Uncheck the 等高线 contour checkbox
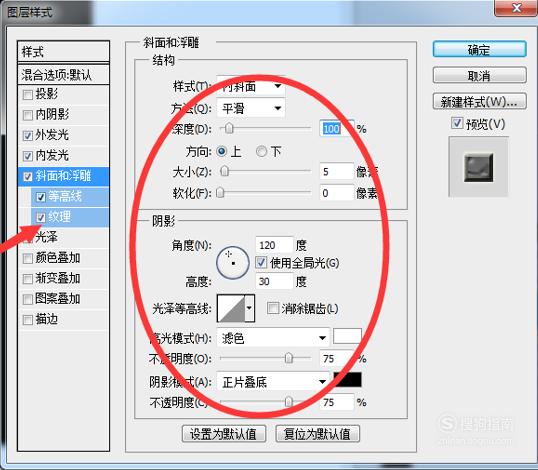The width and height of the screenshot is (538, 470). click(x=40, y=197)
